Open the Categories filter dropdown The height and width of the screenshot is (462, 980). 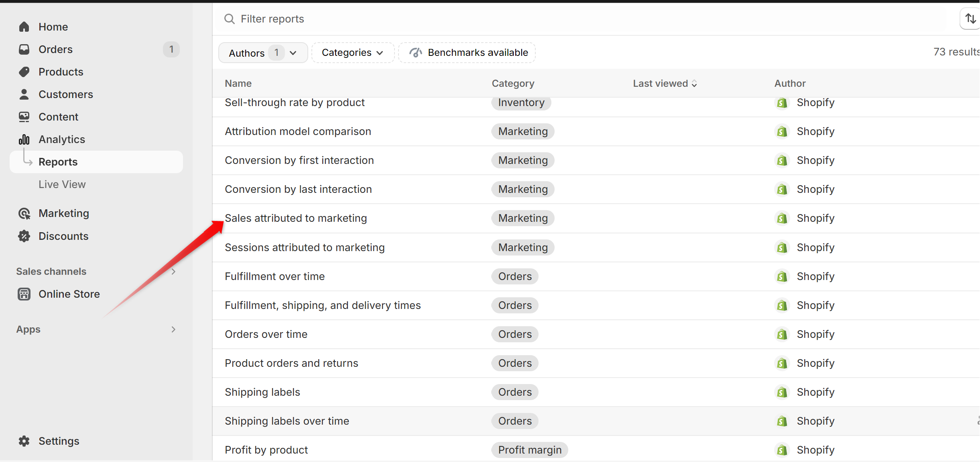coord(353,53)
